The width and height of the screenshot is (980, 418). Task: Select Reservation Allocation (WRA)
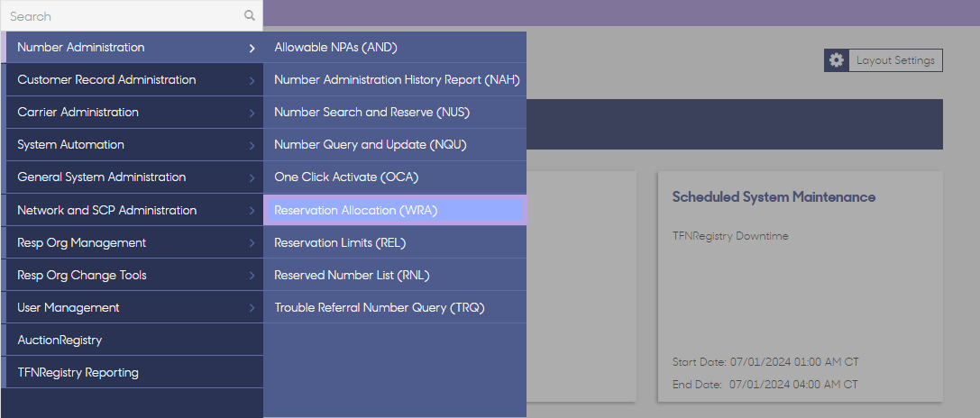click(x=394, y=211)
